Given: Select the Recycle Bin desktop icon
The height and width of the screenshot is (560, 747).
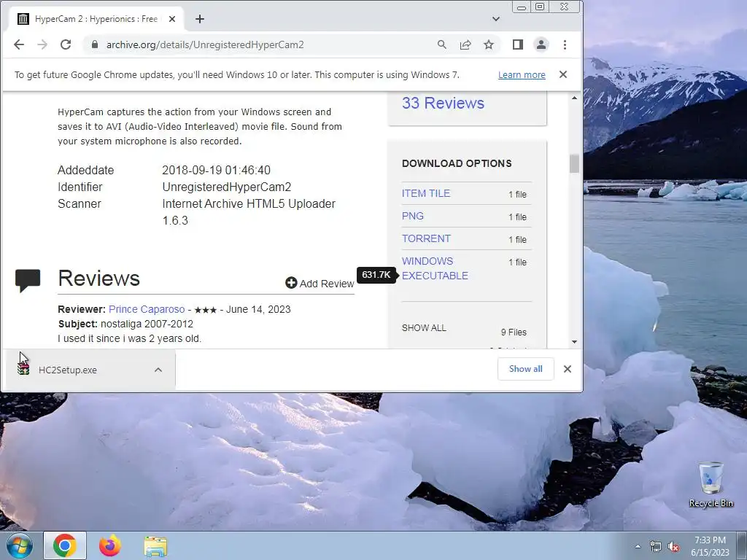Looking at the screenshot, I should click(711, 484).
